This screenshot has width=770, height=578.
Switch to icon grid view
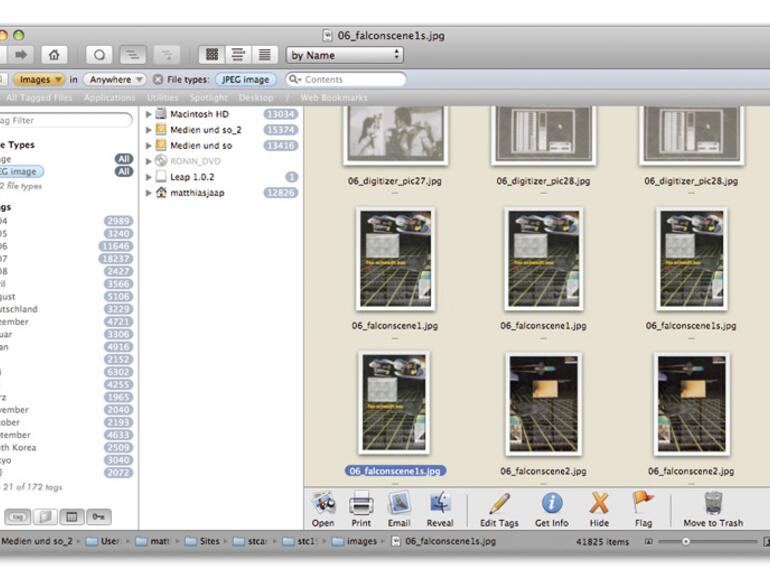click(210, 55)
